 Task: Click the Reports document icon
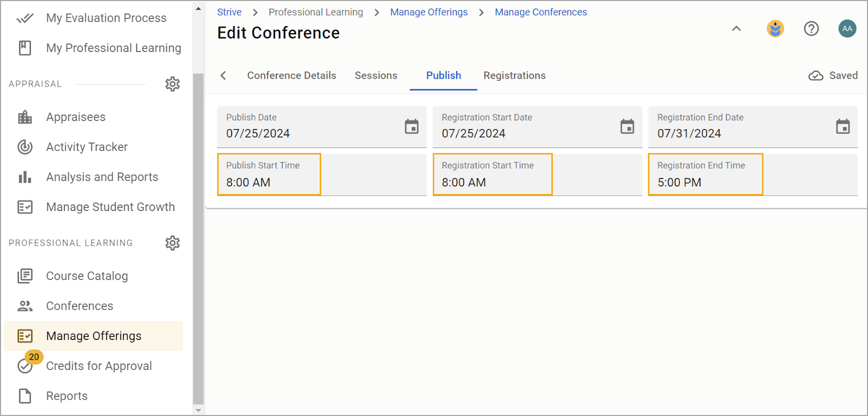(x=25, y=396)
